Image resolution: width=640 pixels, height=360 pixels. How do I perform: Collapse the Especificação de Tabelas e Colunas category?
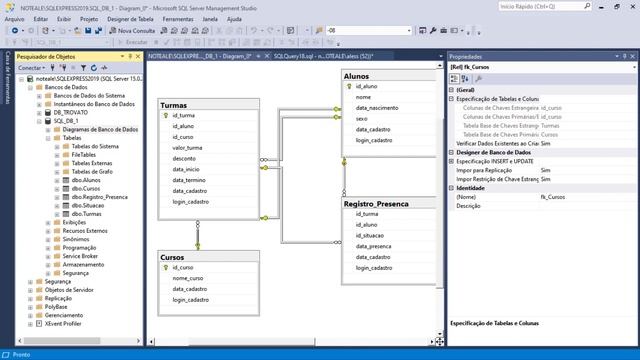coord(451,99)
